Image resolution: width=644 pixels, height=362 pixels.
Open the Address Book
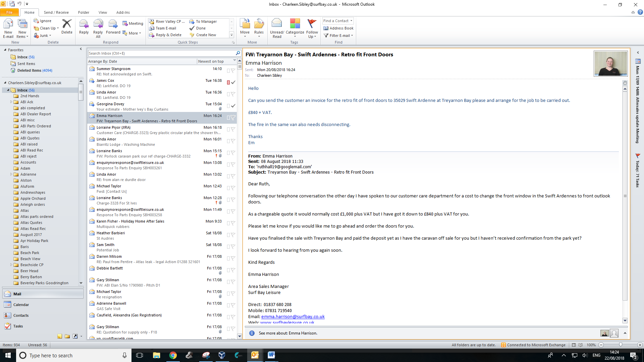338,28
